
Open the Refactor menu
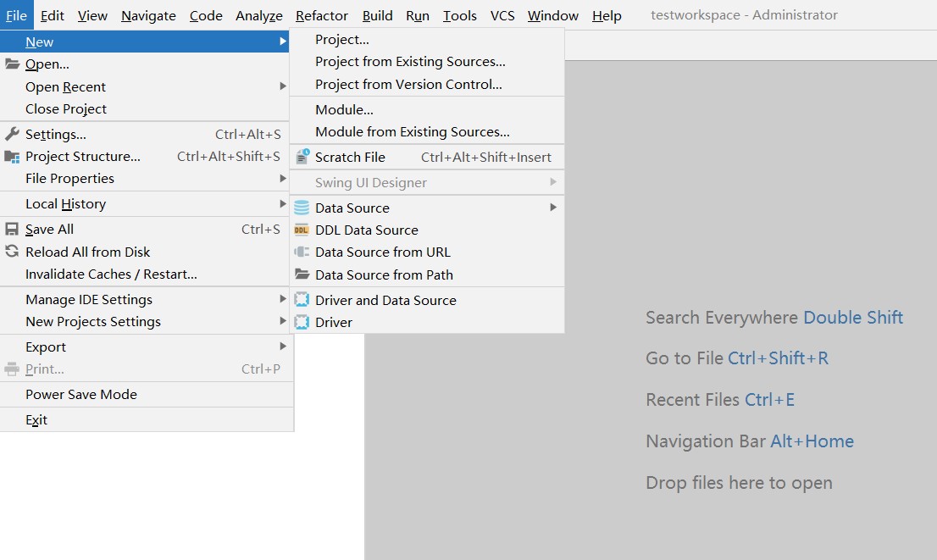[x=321, y=15]
